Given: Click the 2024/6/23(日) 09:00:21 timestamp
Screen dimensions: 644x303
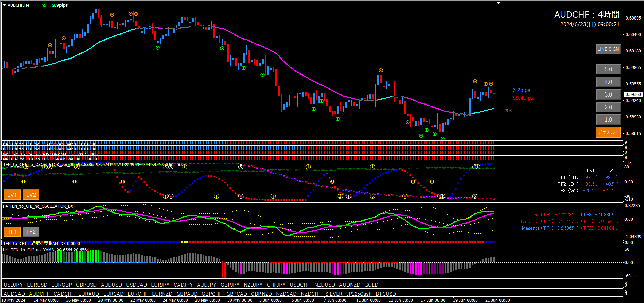Looking at the screenshot, I should (590, 24).
